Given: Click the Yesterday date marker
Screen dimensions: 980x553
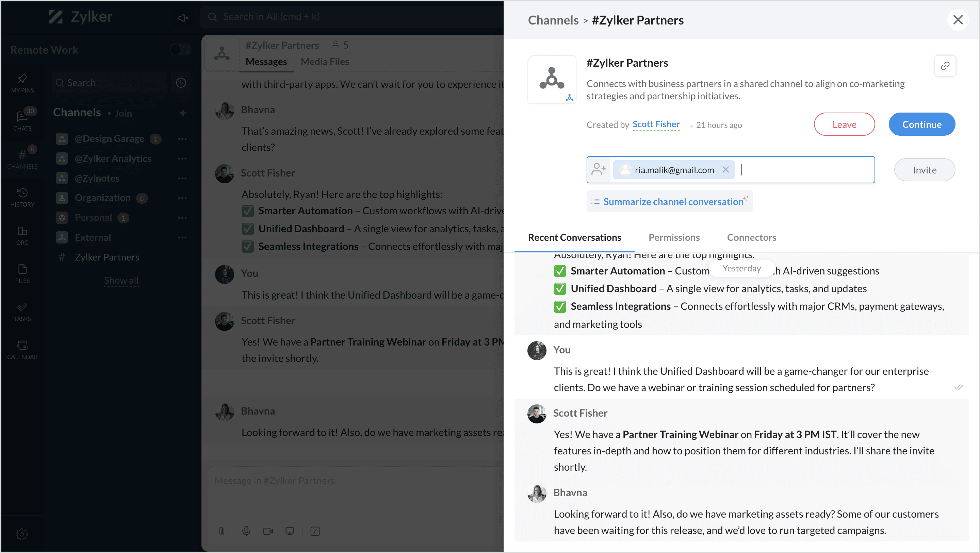Looking at the screenshot, I should (x=741, y=268).
